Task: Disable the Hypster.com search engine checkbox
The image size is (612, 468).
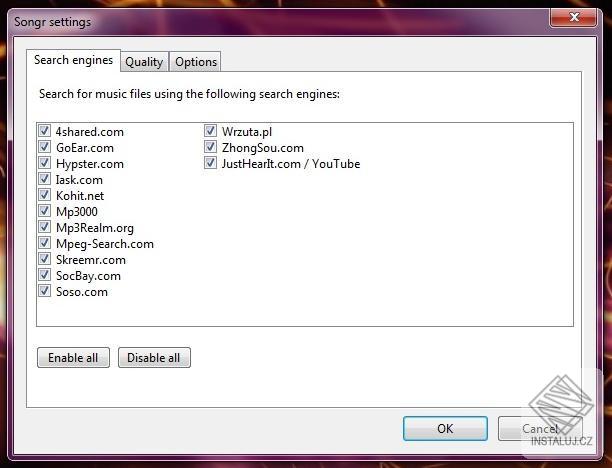Action: (44, 163)
